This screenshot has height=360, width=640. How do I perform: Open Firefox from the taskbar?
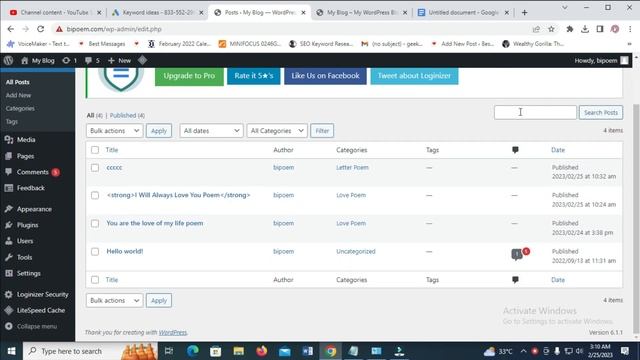click(262, 351)
